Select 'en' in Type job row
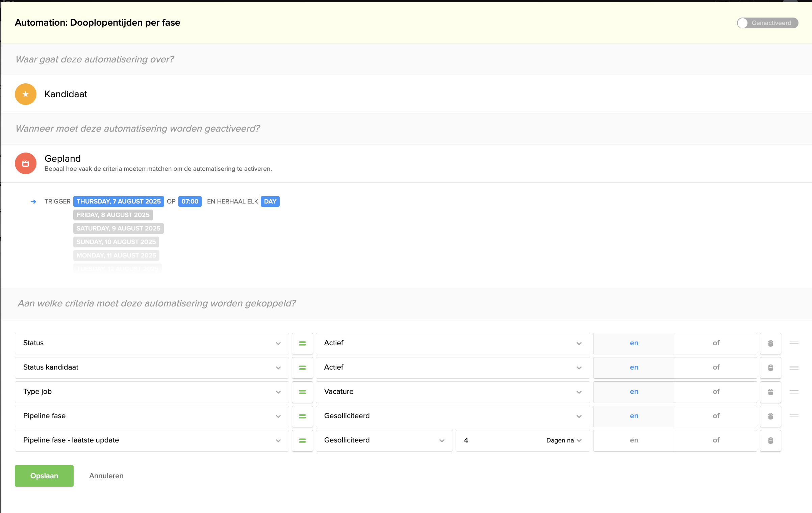 [x=634, y=392]
